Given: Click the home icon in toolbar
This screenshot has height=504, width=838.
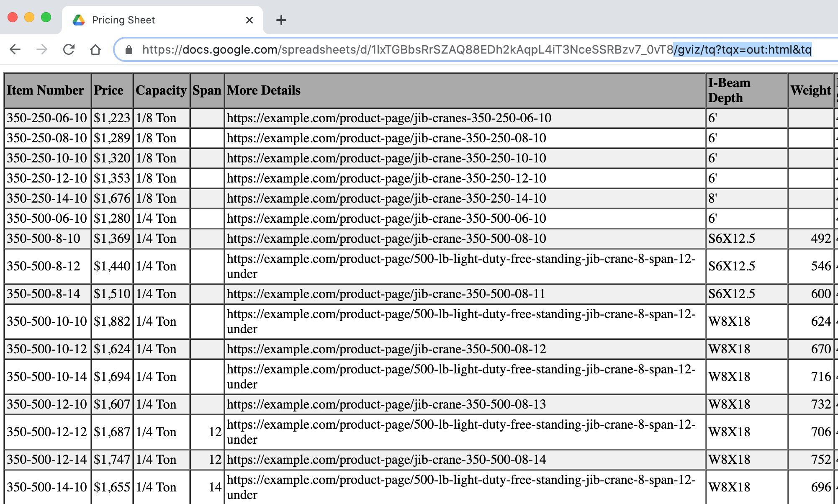Looking at the screenshot, I should [95, 49].
